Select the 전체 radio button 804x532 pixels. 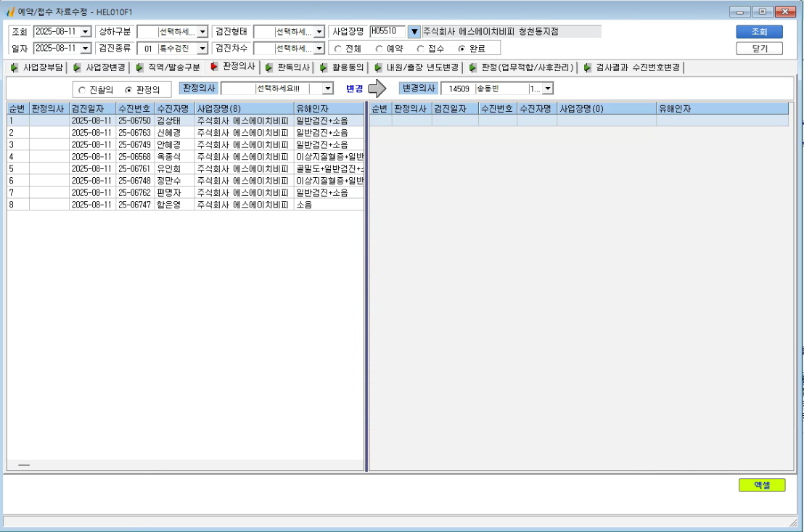coord(338,49)
